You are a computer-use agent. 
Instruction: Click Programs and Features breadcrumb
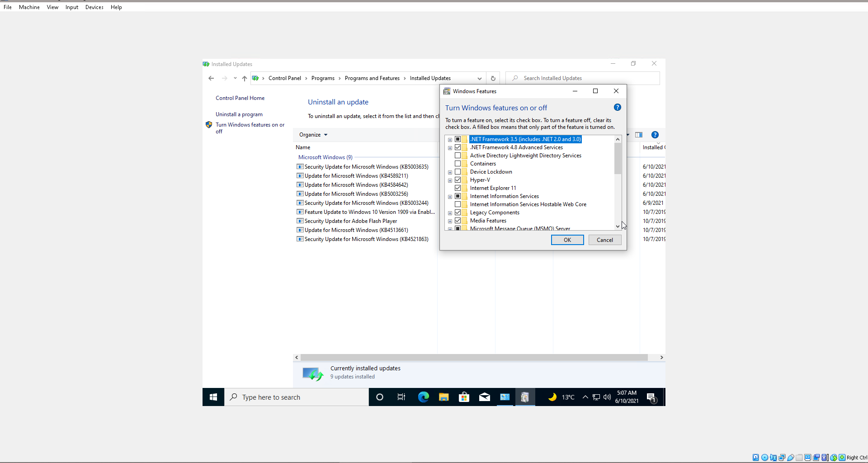click(372, 78)
